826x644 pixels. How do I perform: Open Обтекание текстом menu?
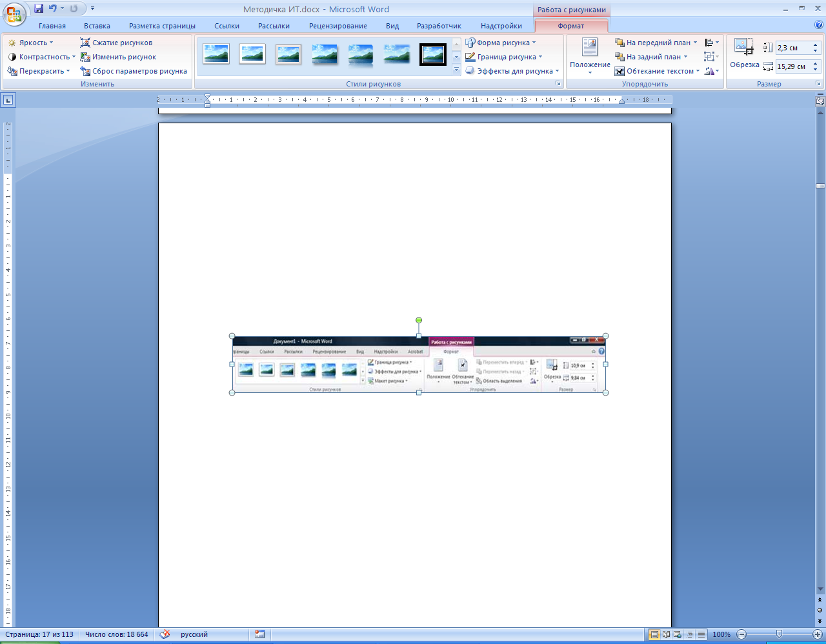pos(658,71)
